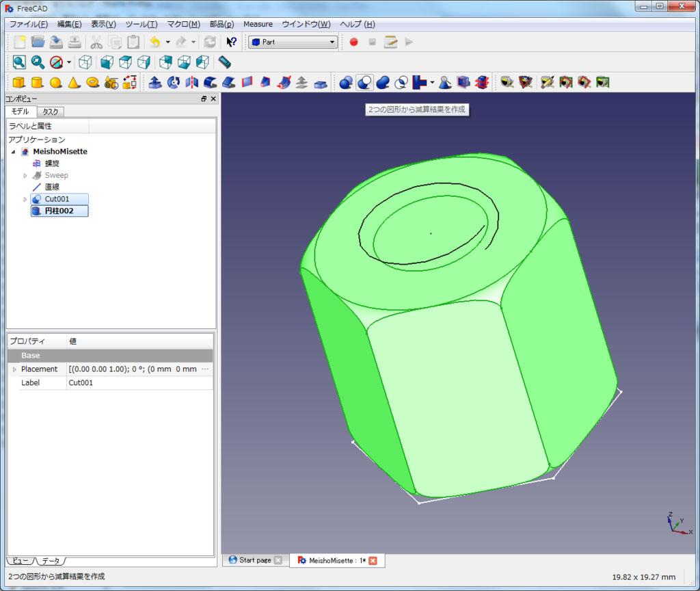
Task: Open the Measure menu
Action: point(258,24)
